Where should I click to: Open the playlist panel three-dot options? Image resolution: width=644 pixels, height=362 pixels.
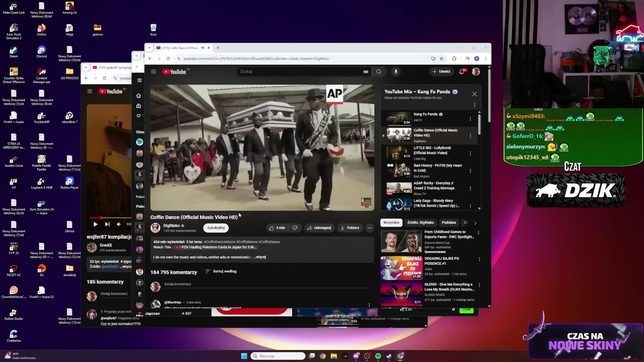(474, 105)
